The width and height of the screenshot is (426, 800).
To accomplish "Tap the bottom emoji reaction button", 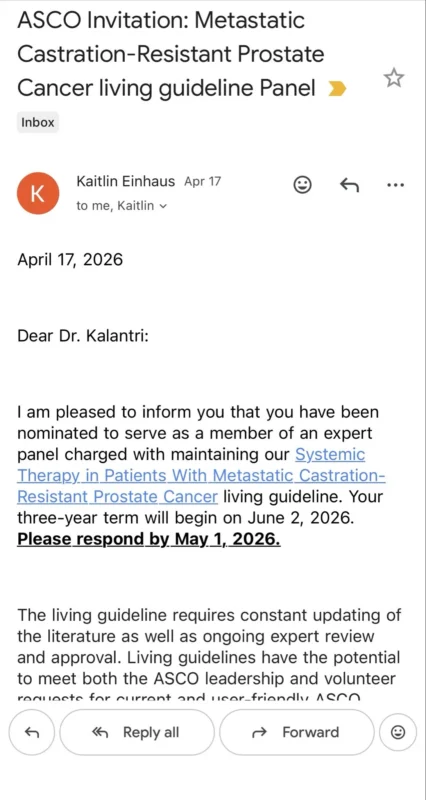I will tap(398, 732).
